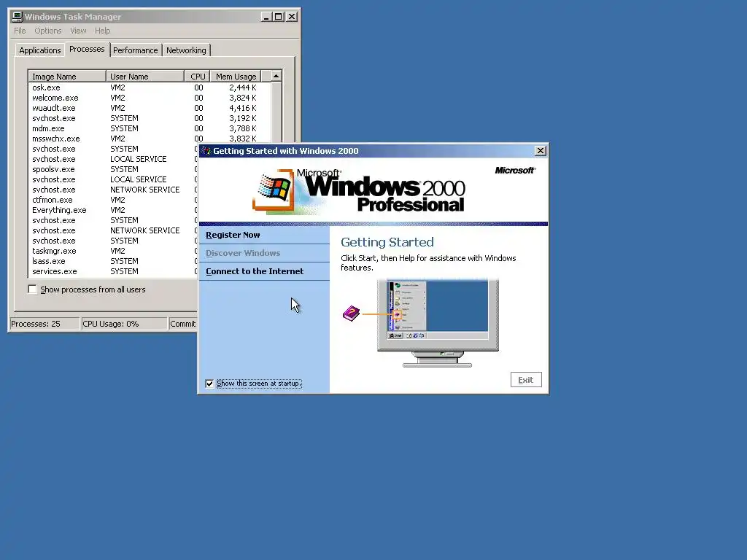The height and width of the screenshot is (560, 747).
Task: Select the Everything.exe process row
Action: 113,210
